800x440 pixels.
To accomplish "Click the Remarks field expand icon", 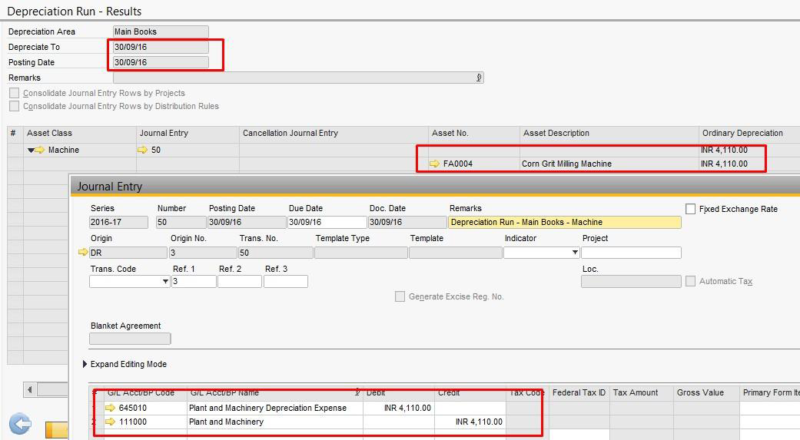I will pos(479,77).
